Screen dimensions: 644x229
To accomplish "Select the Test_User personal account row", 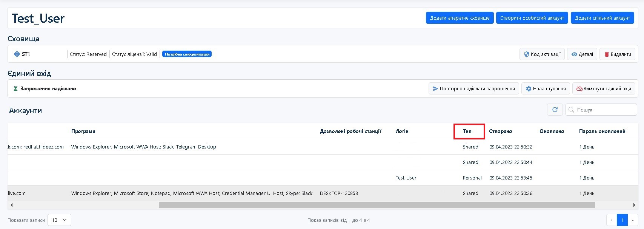I will 406,178.
